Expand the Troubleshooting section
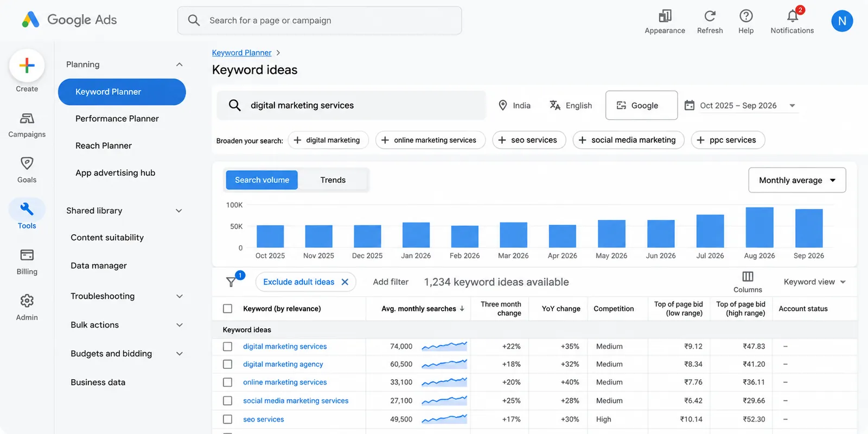868x434 pixels. click(180, 296)
